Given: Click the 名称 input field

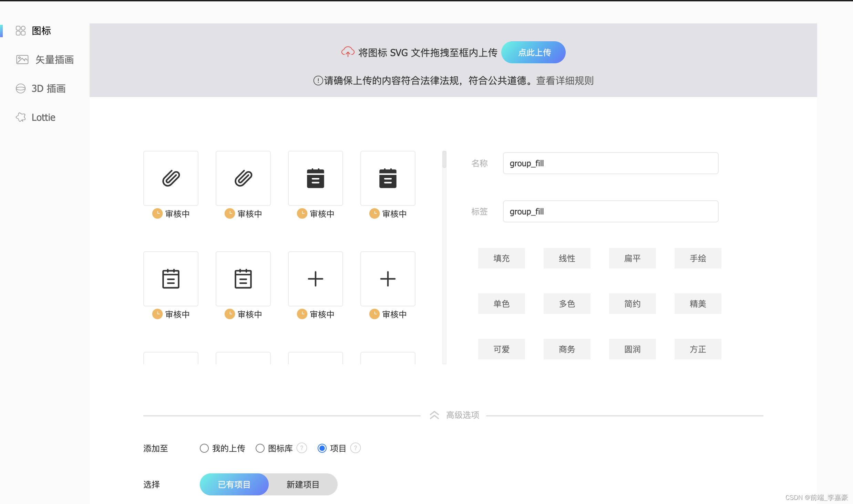Looking at the screenshot, I should click(x=610, y=163).
